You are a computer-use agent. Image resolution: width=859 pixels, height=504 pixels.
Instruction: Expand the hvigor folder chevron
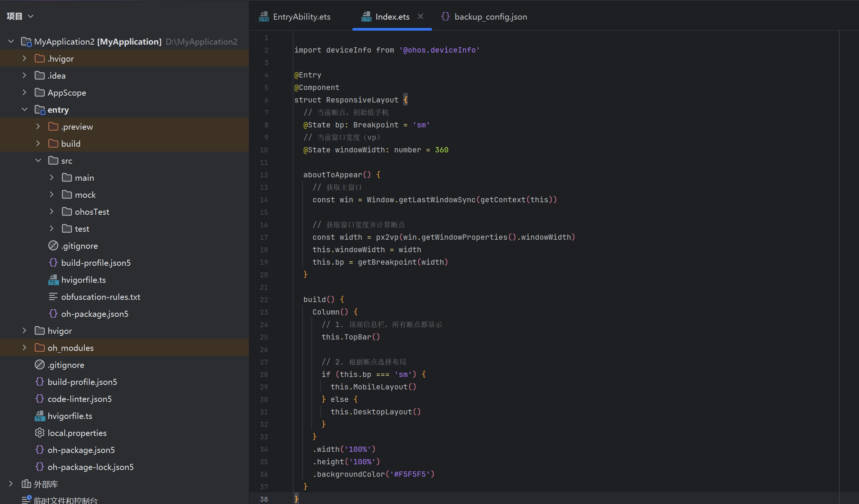point(25,330)
